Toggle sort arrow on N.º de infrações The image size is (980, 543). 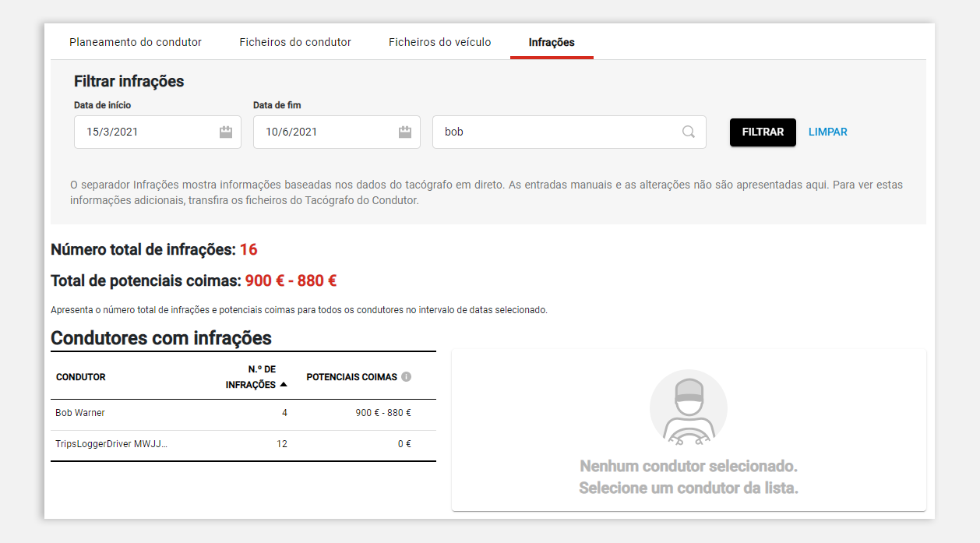pyautogui.click(x=284, y=384)
